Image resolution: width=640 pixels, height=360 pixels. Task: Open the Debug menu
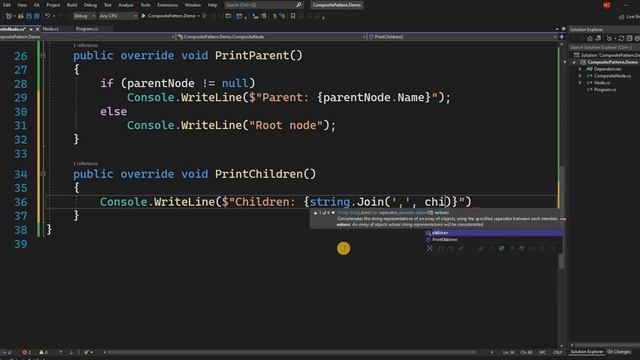coord(90,5)
